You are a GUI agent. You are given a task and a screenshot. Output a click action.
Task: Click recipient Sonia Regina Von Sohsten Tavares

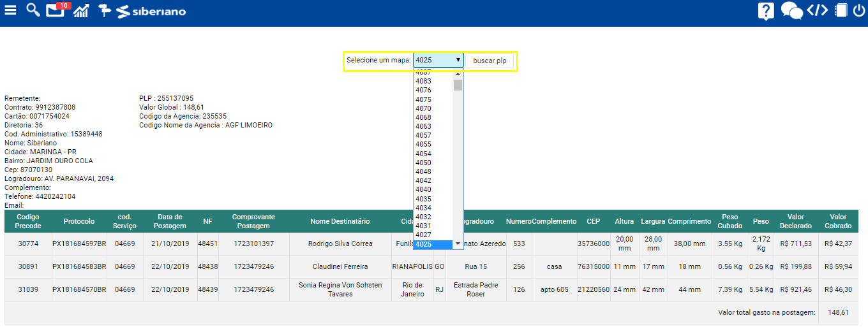point(340,289)
